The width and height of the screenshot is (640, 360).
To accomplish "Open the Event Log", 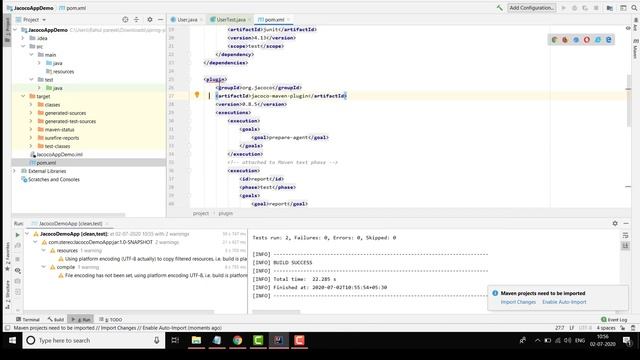I will [614, 320].
